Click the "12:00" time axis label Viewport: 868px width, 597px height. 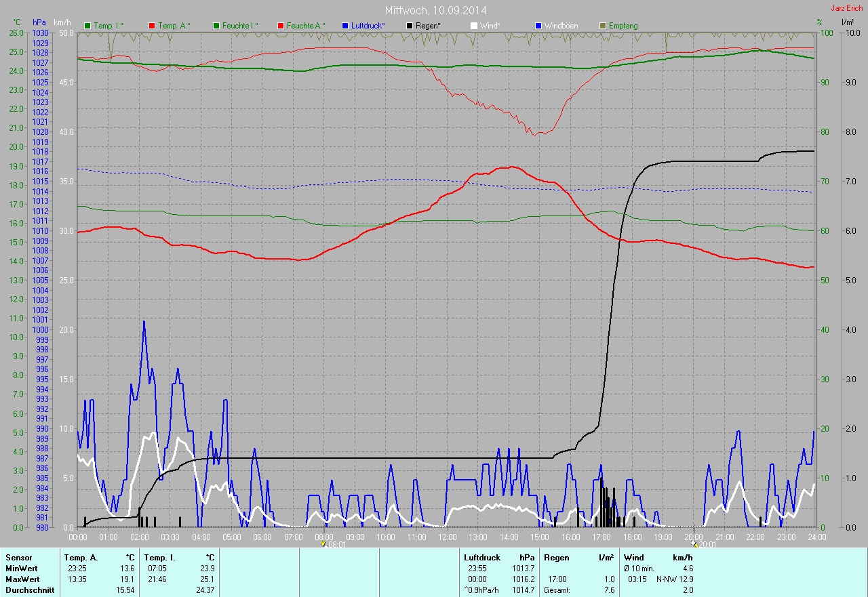(447, 537)
